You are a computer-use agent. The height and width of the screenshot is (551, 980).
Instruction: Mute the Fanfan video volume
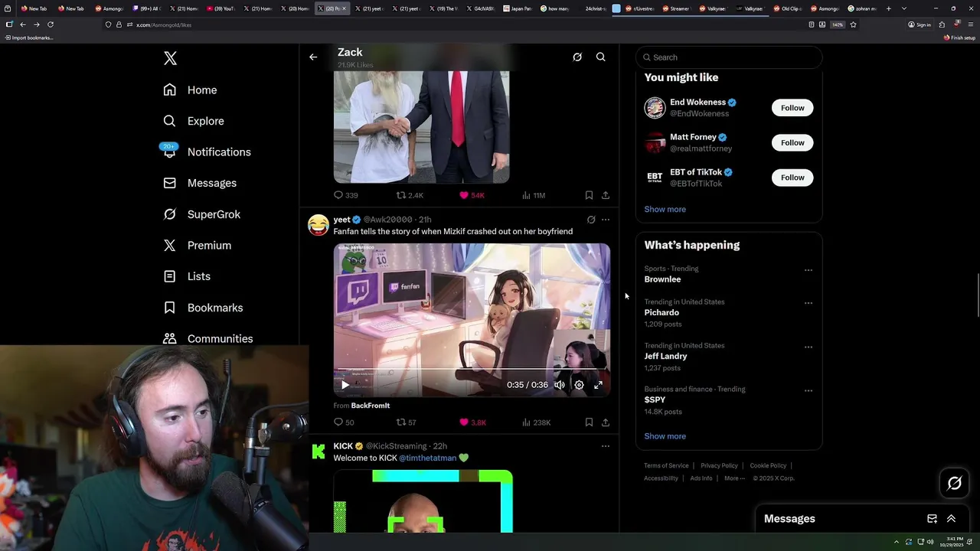point(560,385)
